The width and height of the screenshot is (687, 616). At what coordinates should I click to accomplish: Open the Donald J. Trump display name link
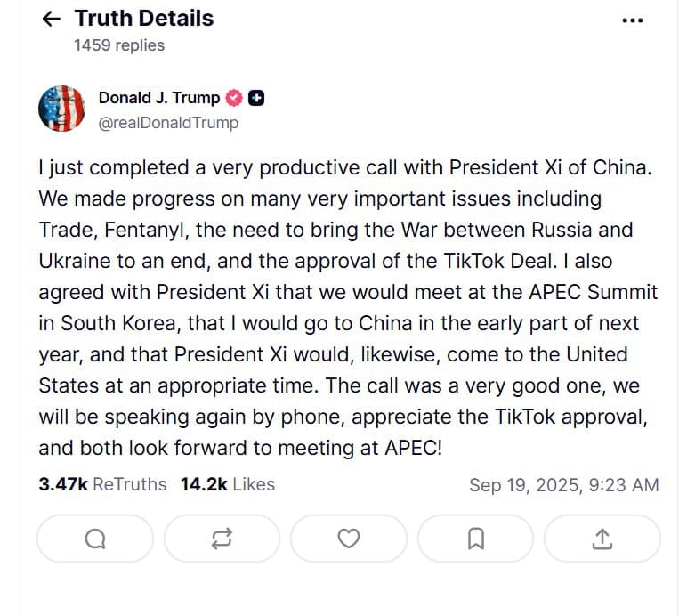(x=159, y=98)
